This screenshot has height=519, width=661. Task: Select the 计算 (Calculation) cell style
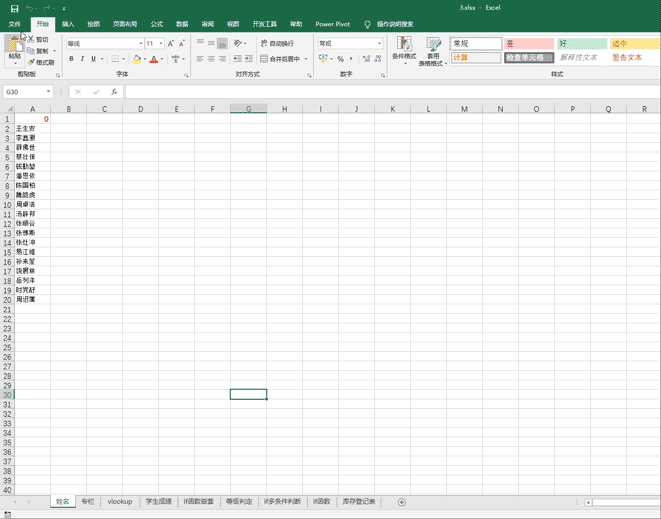coord(476,57)
